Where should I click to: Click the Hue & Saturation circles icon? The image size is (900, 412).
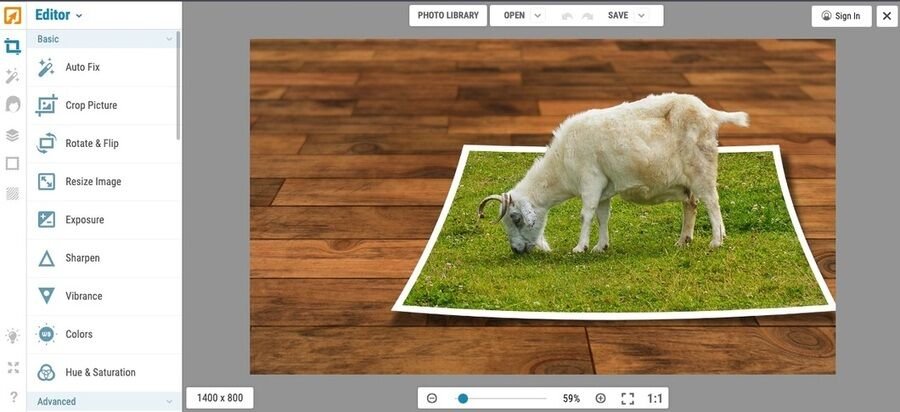tap(46, 372)
